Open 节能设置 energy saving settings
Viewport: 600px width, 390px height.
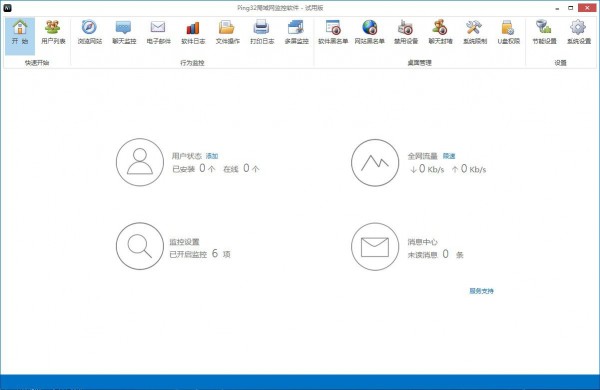pyautogui.click(x=544, y=32)
